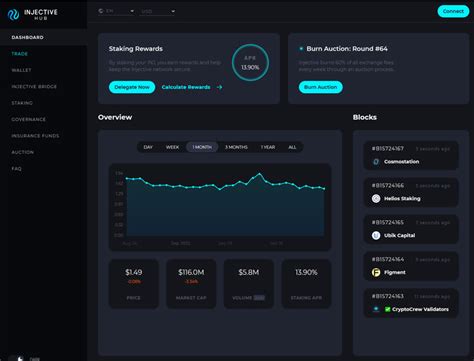Open the USD currency dropdown

(x=158, y=11)
